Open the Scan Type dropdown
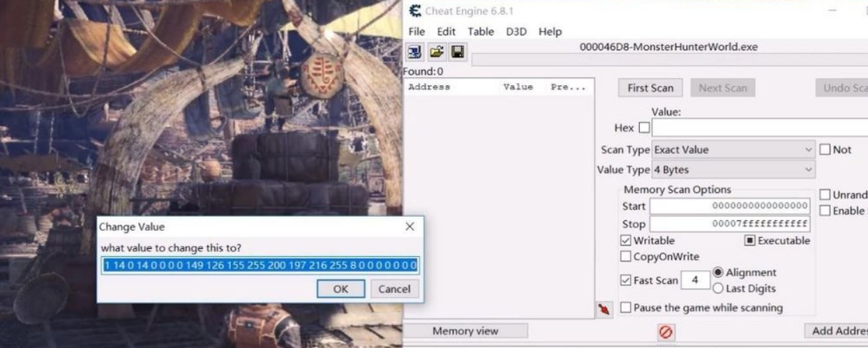 click(733, 149)
